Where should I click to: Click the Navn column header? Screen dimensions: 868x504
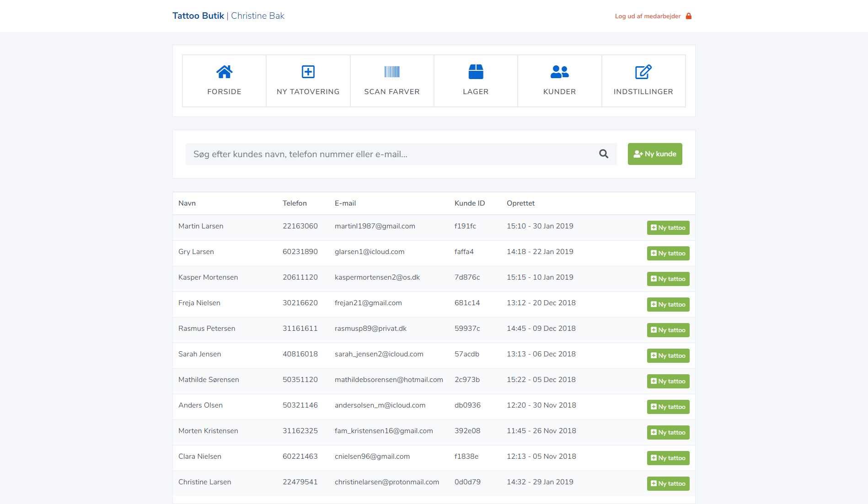coord(187,203)
